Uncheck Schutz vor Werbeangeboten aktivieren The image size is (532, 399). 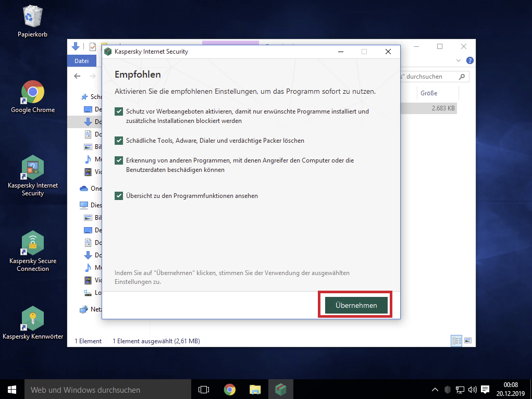click(x=119, y=111)
